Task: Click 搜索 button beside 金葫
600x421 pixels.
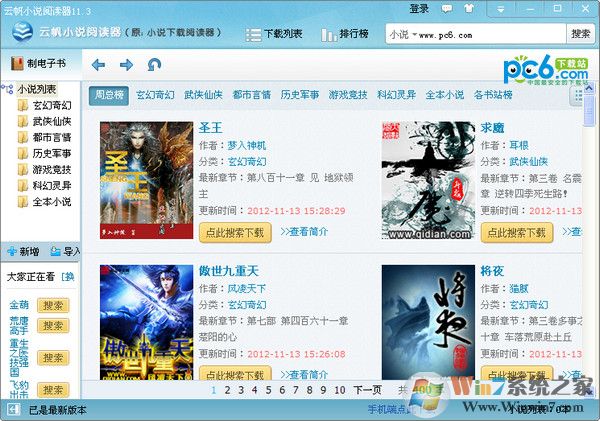Action: pos(53,305)
